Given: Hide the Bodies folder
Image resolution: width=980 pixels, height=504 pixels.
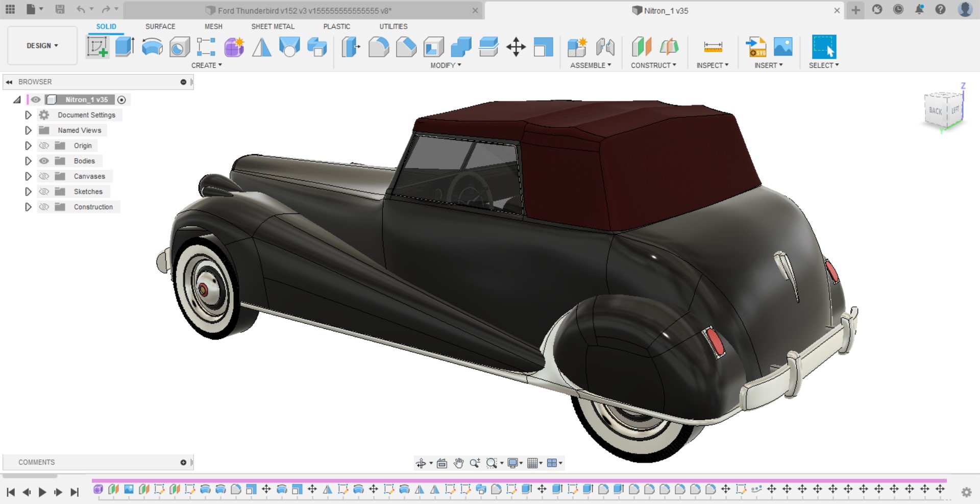Looking at the screenshot, I should [x=44, y=161].
